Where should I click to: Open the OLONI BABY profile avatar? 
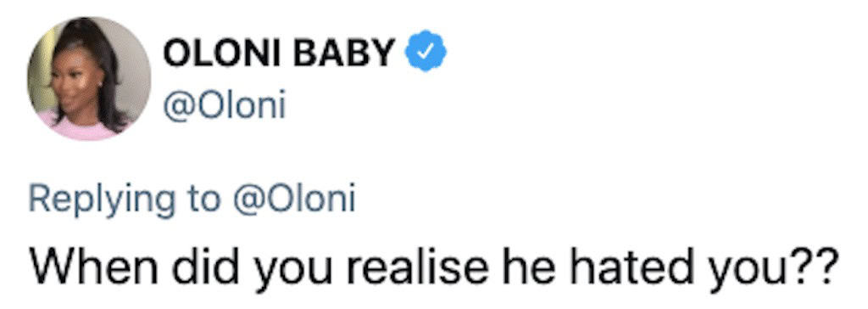point(88,78)
